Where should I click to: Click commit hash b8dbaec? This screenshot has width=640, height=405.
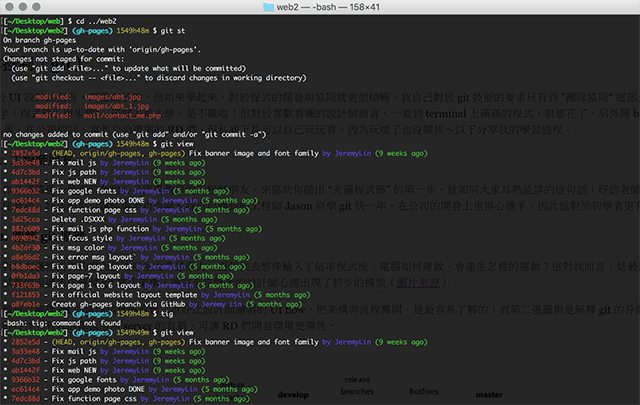(x=25, y=266)
